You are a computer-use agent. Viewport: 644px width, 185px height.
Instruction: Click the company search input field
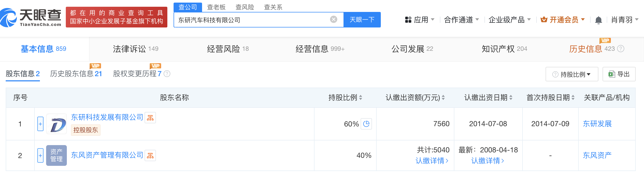click(x=251, y=20)
